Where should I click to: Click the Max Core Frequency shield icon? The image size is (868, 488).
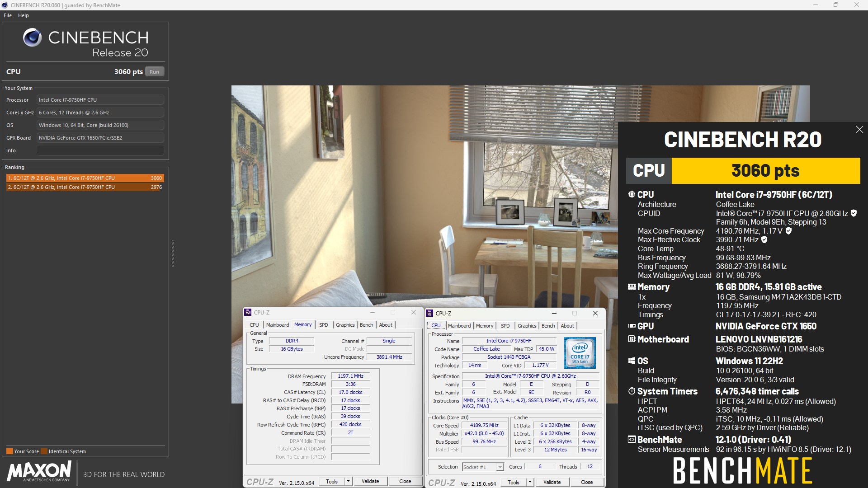pos(788,231)
